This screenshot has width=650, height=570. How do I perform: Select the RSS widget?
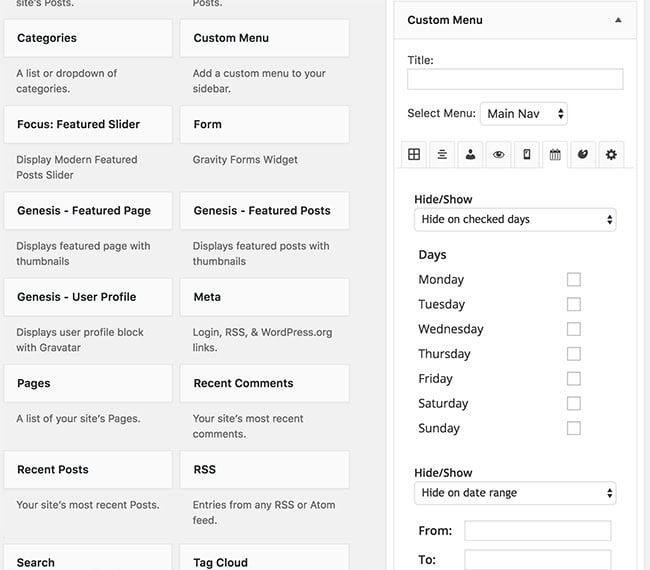[264, 469]
